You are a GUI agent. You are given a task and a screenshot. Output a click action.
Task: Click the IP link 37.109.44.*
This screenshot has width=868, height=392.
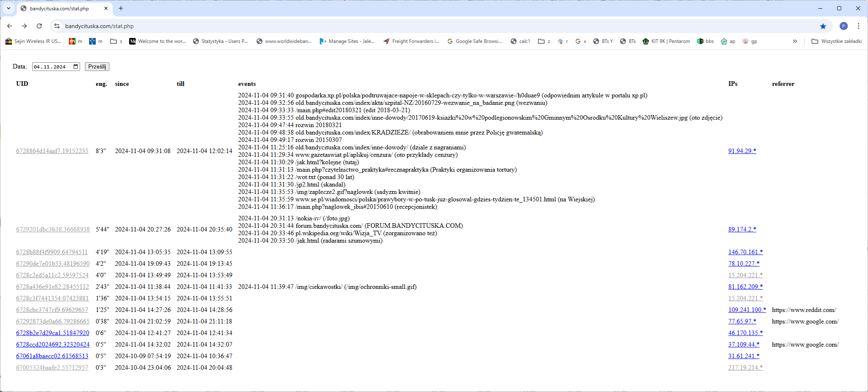coord(744,345)
